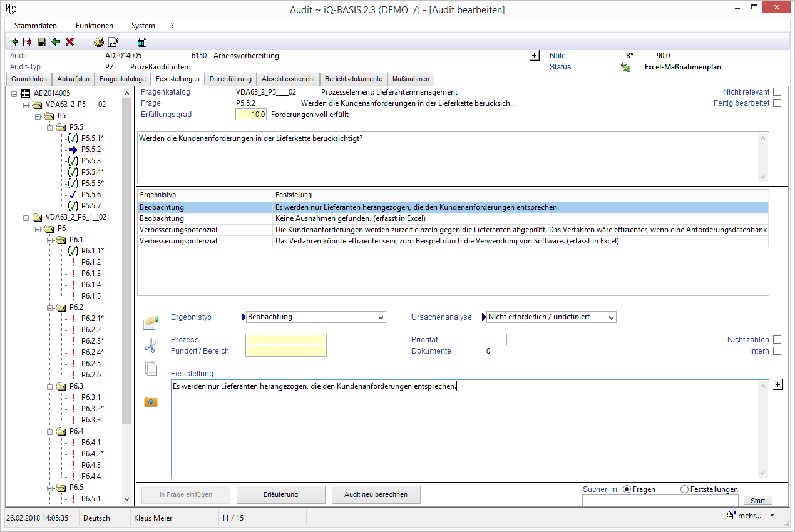Click the paint palette toolbar icon
Image resolution: width=795 pixels, height=532 pixels.
pos(99,42)
